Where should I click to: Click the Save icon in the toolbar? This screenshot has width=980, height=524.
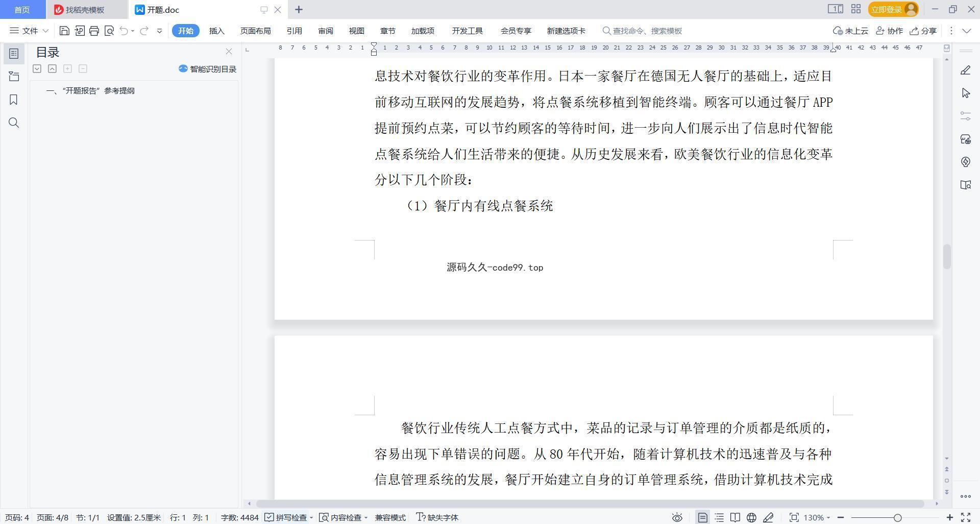coord(64,31)
